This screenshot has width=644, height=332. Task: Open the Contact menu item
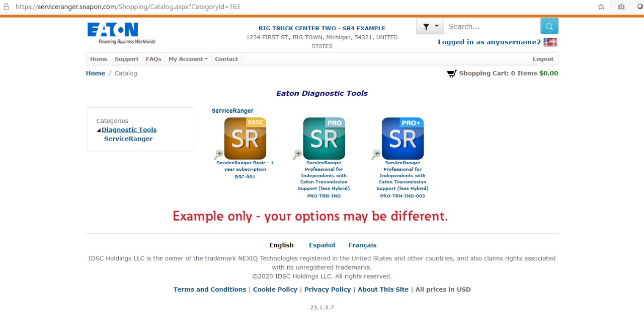click(226, 59)
